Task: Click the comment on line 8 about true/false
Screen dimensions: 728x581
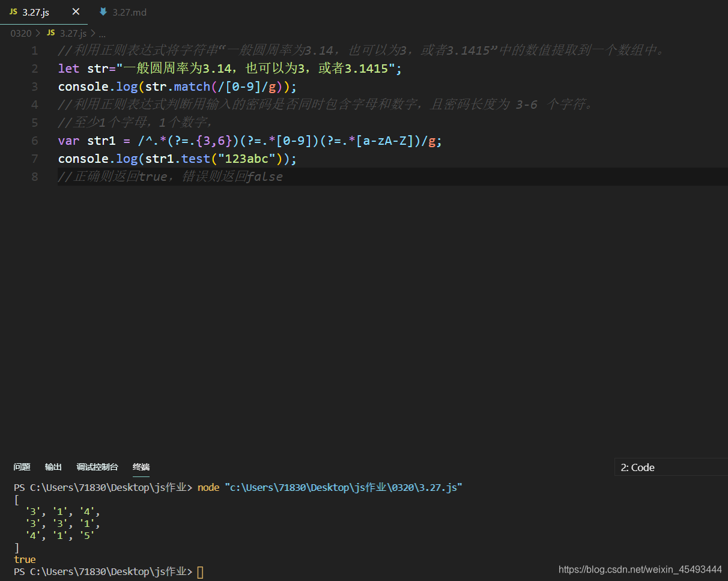Action: tap(170, 177)
